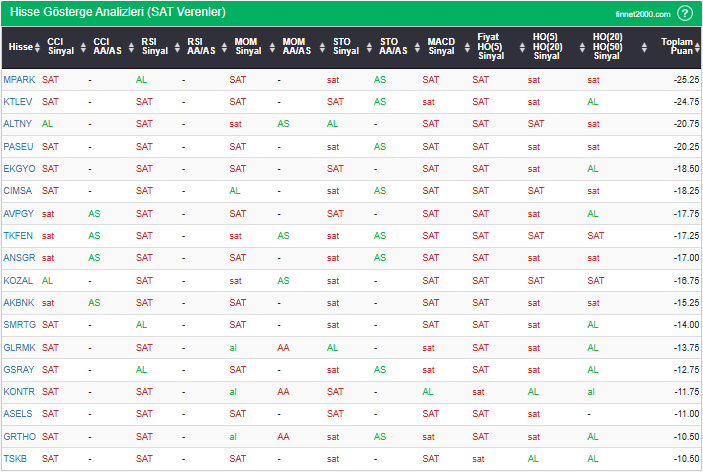Select the AKBNK ticker

18,302
